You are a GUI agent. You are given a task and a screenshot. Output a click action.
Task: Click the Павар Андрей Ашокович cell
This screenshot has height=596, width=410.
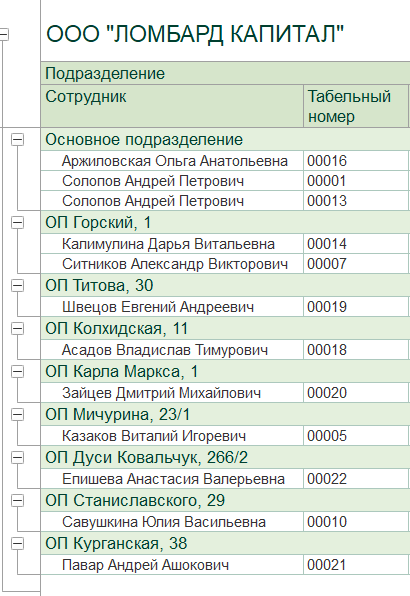[x=172, y=565]
